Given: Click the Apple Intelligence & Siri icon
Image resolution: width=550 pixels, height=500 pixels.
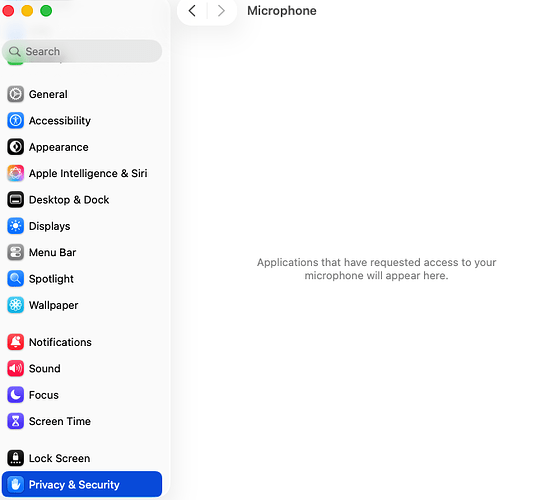Looking at the screenshot, I should [15, 173].
